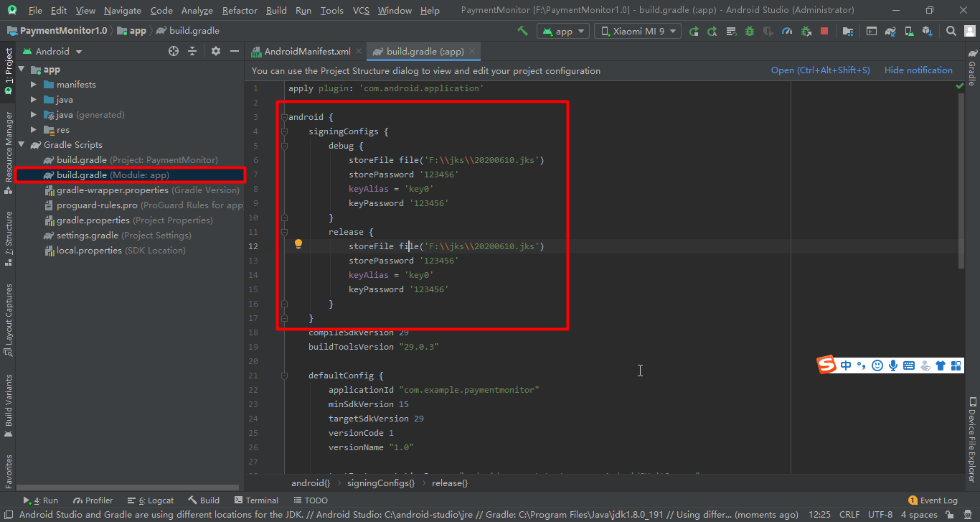Toggle the Gradle tool window on right edge
Screen dimensions: 980x522
tap(972, 67)
